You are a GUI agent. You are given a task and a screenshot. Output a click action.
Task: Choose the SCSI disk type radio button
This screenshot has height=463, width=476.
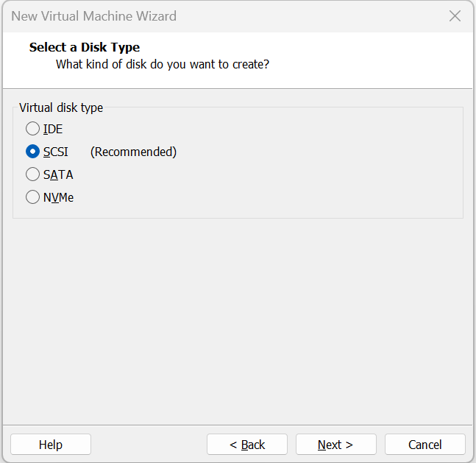[32, 152]
